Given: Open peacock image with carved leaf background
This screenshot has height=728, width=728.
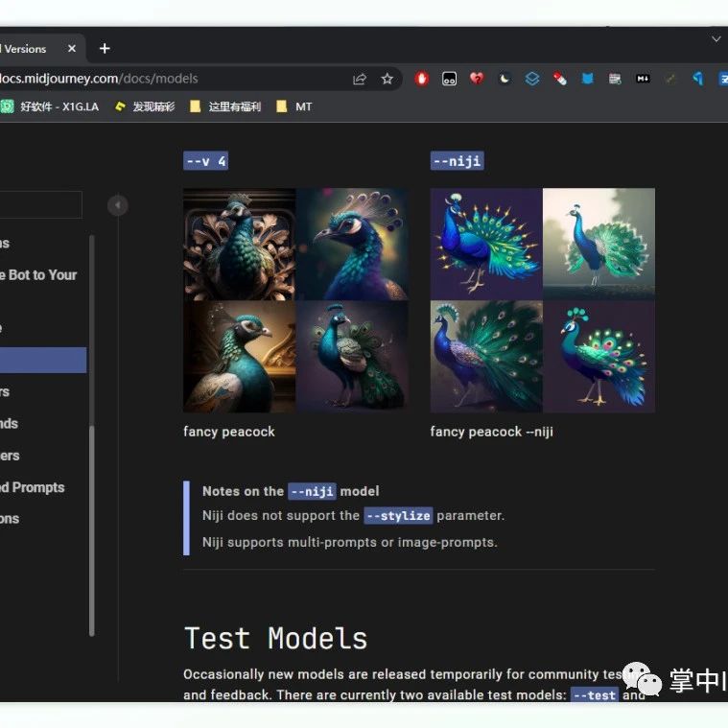Looking at the screenshot, I should [240, 245].
